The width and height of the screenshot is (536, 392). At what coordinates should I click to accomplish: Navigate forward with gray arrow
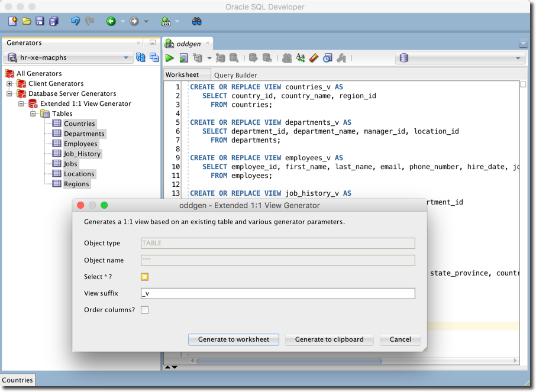tap(134, 21)
